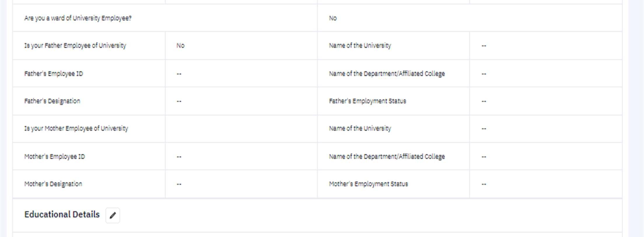Click the Mother's Employment Status label

368,184
